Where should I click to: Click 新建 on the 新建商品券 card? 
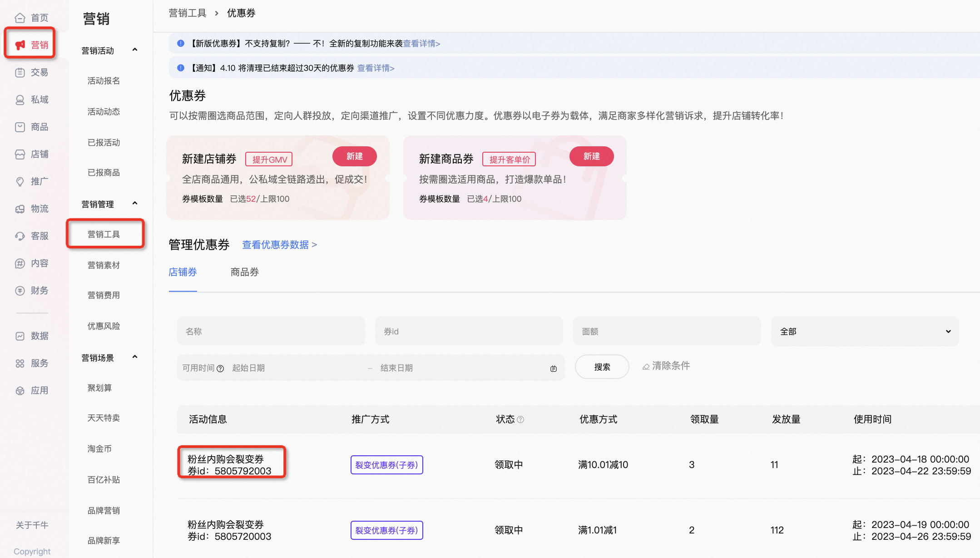592,156
